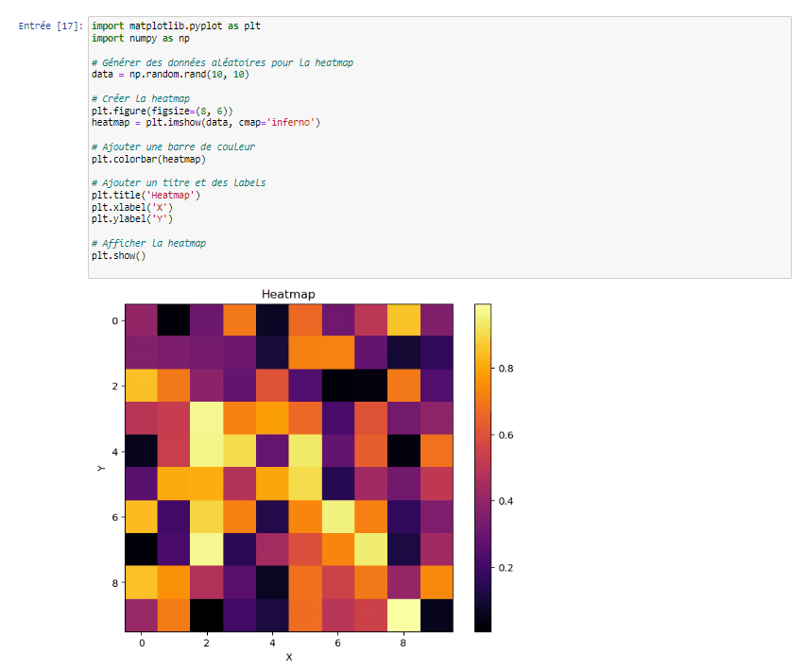Image resolution: width=806 pixels, height=672 pixels.
Task: Click the 'Générer des données aléatoires' comment
Action: click(222, 62)
